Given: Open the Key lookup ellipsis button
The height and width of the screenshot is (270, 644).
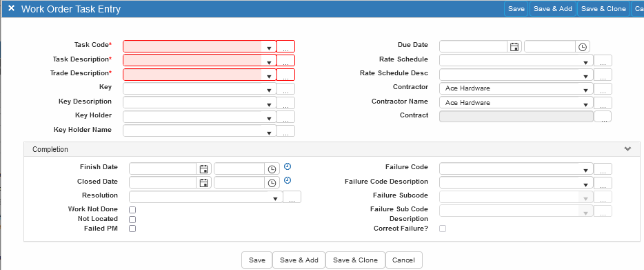Looking at the screenshot, I should (x=286, y=88).
